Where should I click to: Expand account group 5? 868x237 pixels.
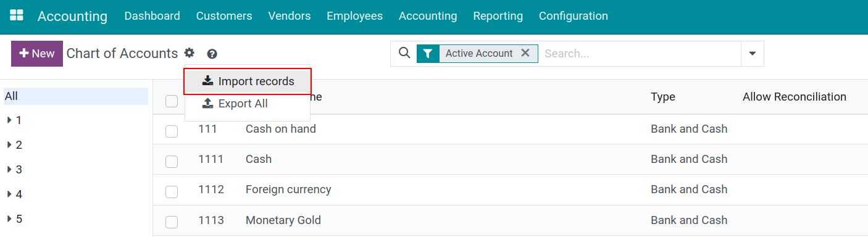click(x=10, y=219)
